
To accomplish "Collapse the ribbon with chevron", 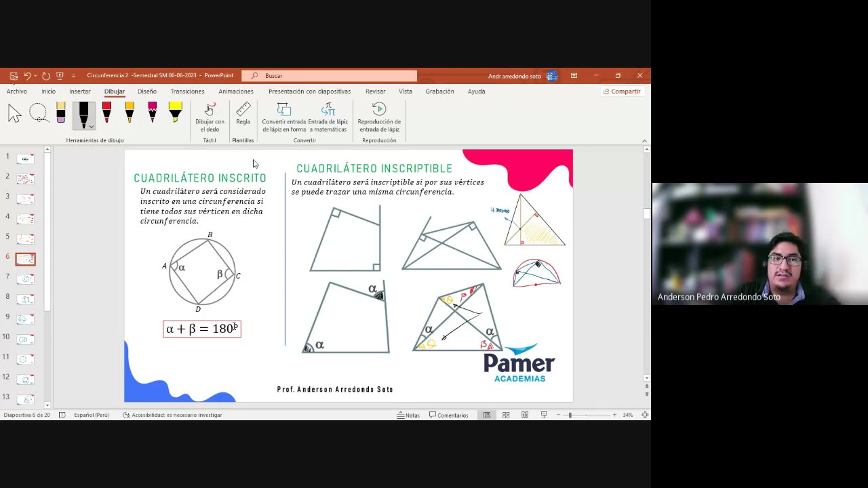I will point(644,141).
